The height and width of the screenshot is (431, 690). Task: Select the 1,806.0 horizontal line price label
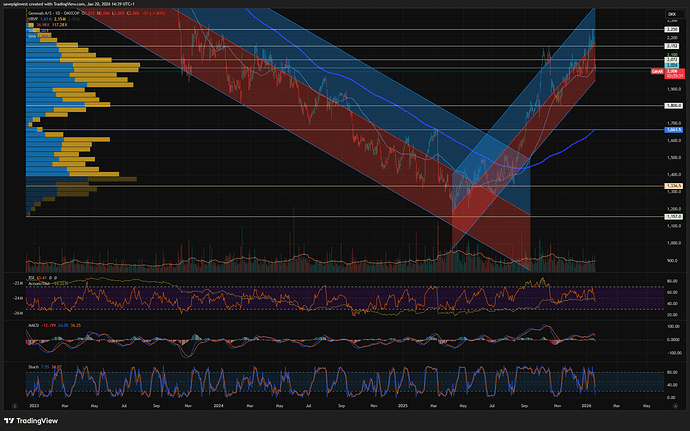pos(672,105)
